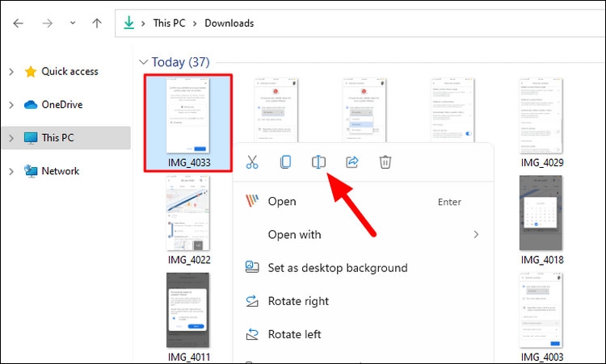The image size is (606, 364).
Task: Click the Copy icon in context menu
Action: pyautogui.click(x=285, y=162)
